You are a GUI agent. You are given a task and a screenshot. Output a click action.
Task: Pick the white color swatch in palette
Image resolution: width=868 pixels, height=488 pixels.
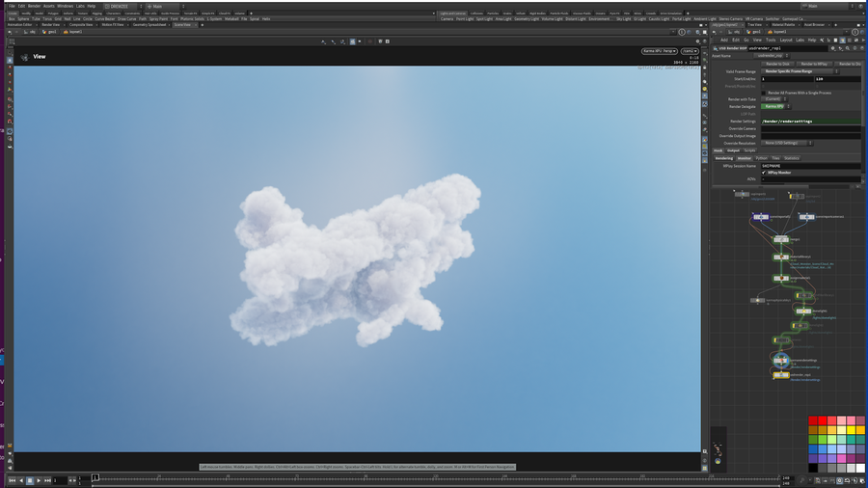pyautogui.click(x=860, y=468)
